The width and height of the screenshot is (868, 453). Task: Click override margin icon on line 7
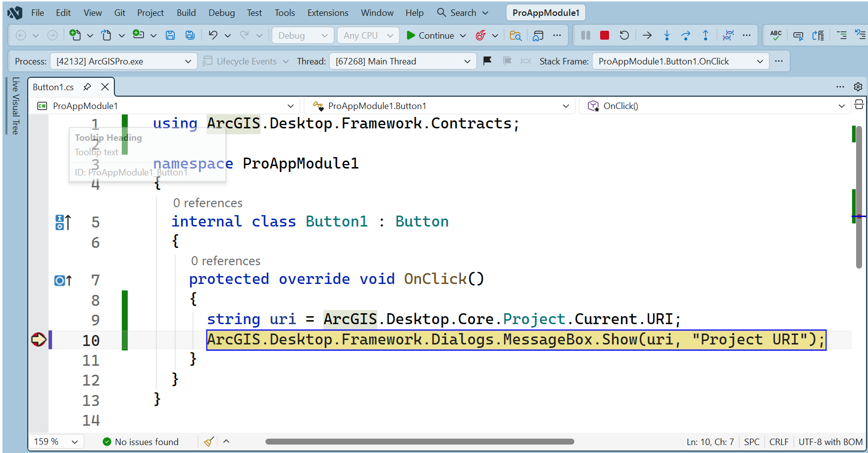coord(63,281)
